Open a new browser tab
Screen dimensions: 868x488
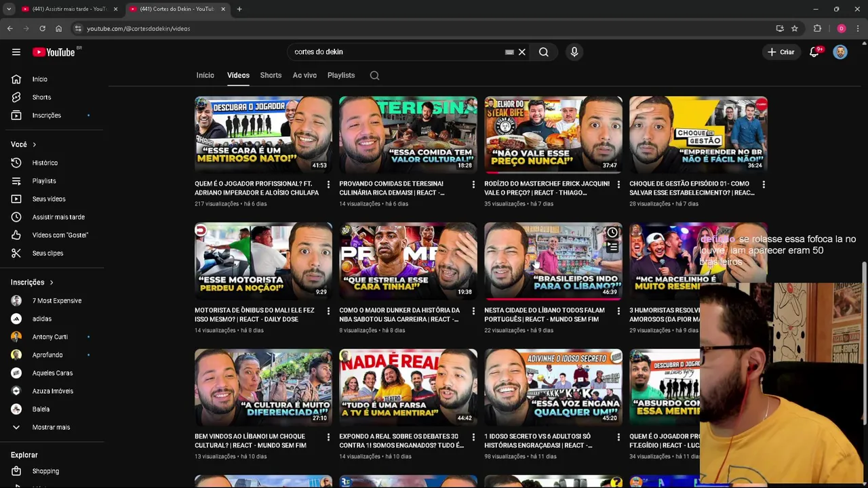[x=239, y=9]
